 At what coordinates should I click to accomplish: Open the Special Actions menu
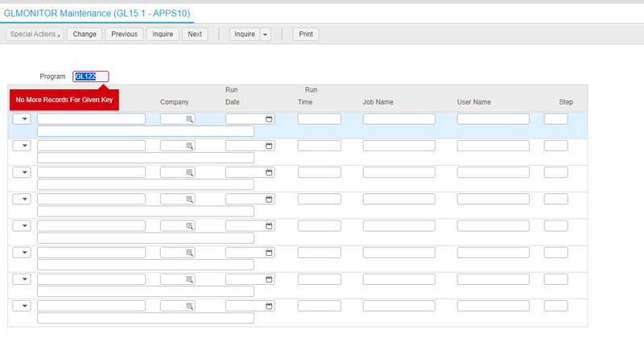pyautogui.click(x=35, y=34)
